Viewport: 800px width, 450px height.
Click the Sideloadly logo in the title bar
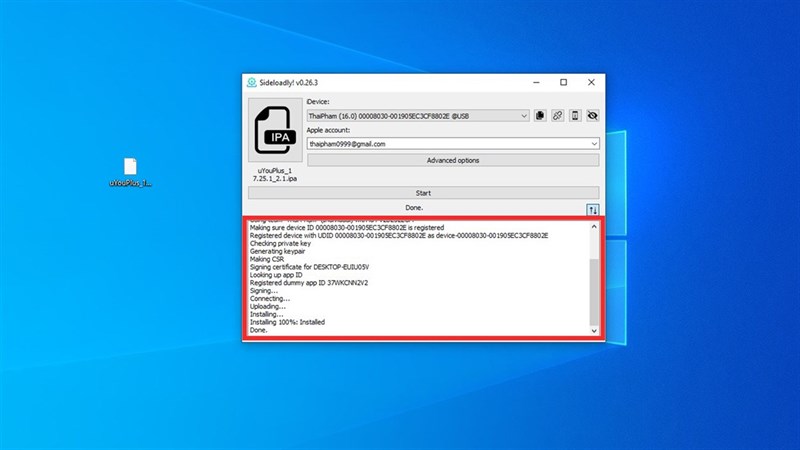(251, 82)
